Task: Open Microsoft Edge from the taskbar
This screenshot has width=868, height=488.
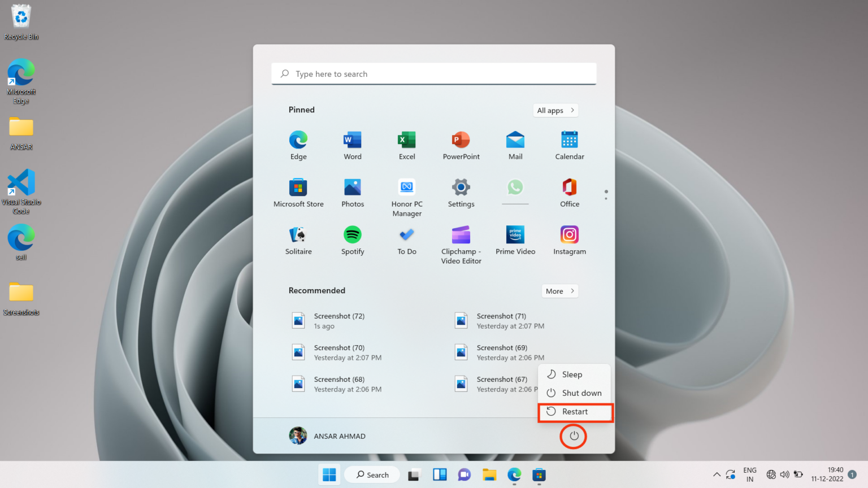Action: pos(514,474)
